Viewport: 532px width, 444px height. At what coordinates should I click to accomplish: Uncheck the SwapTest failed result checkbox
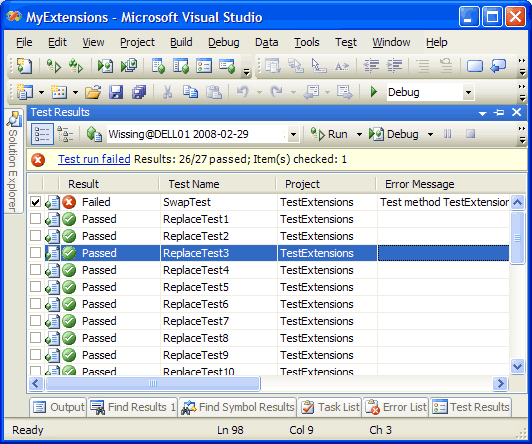(x=35, y=202)
